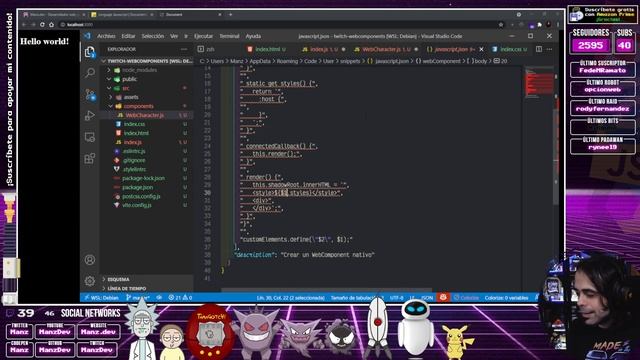This screenshot has height=360, width=640.
Task: Click the UTF-8 encoding status item
Action: (x=396, y=298)
